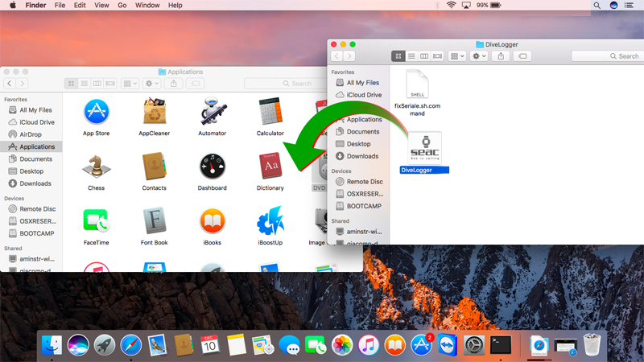
Task: Select the Dashboard app icon
Action: click(213, 167)
